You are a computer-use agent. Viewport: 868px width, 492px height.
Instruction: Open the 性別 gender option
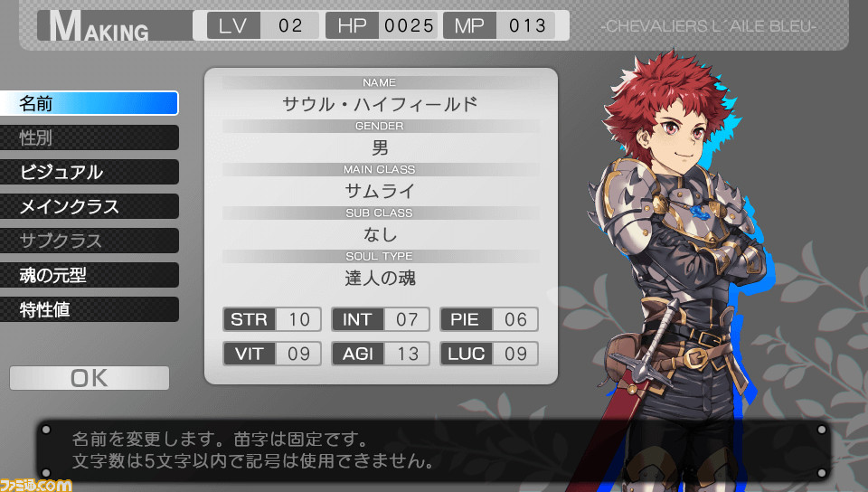[x=90, y=137]
